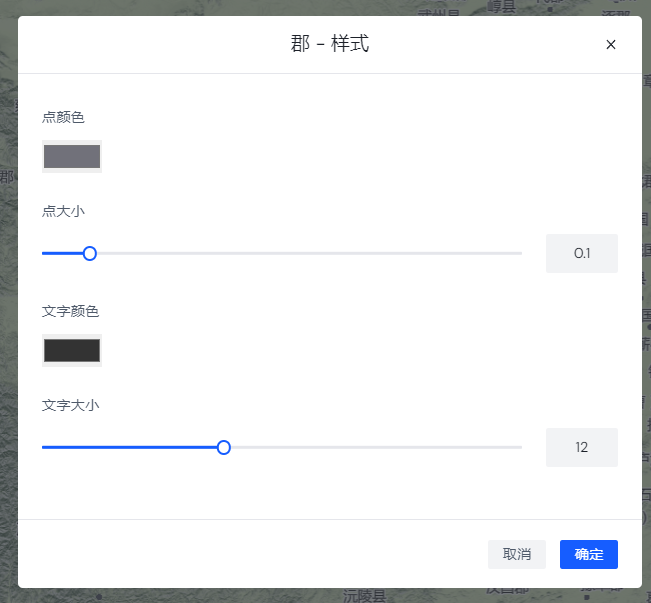Click the 点颜色 label
The width and height of the screenshot is (651, 603).
[63, 118]
